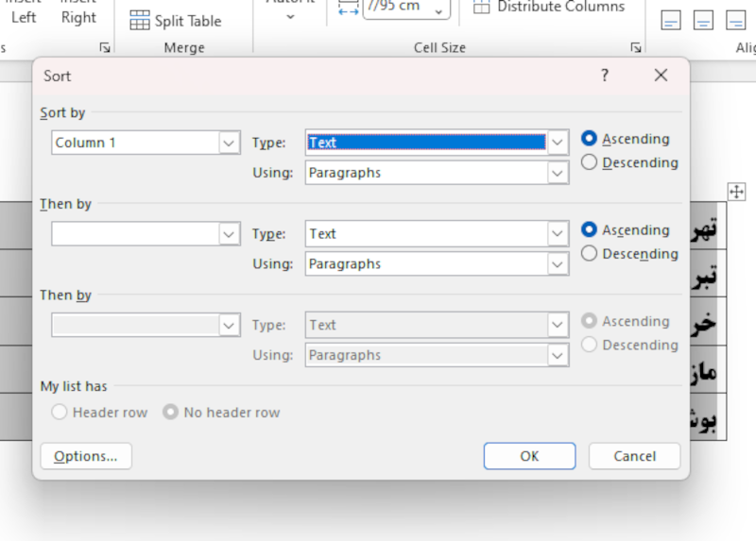Click the Cell Size group label
The width and height of the screenshot is (756, 541).
pyautogui.click(x=439, y=48)
